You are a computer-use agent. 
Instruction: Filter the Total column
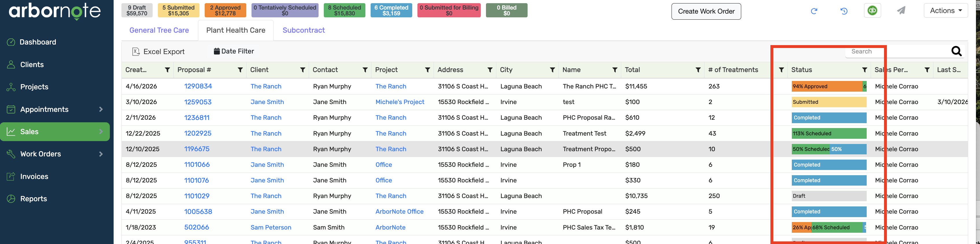[x=698, y=70]
